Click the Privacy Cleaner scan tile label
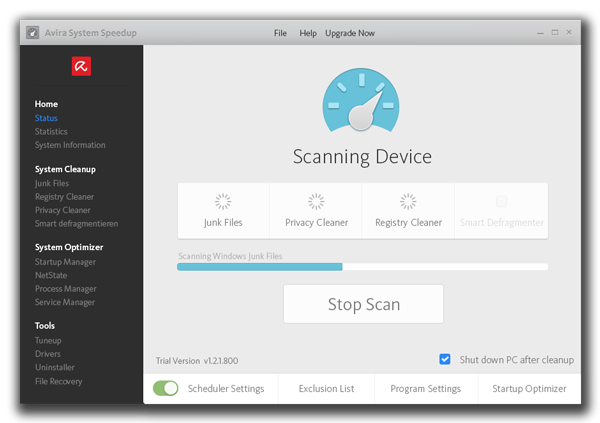This screenshot has height=423, width=600. (x=316, y=222)
